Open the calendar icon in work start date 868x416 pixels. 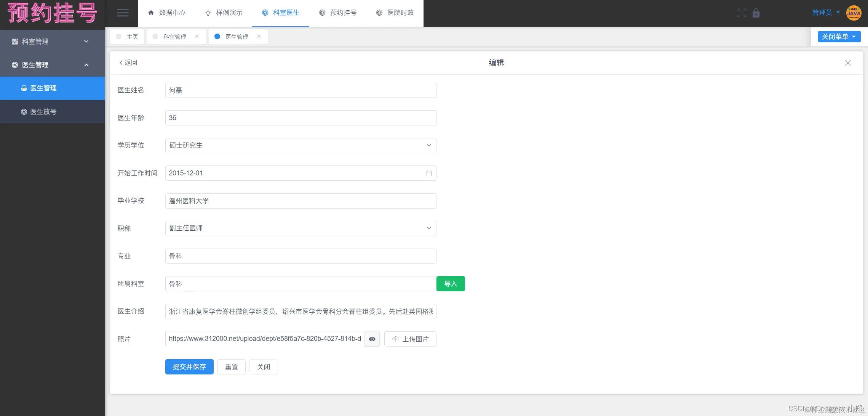click(x=428, y=173)
